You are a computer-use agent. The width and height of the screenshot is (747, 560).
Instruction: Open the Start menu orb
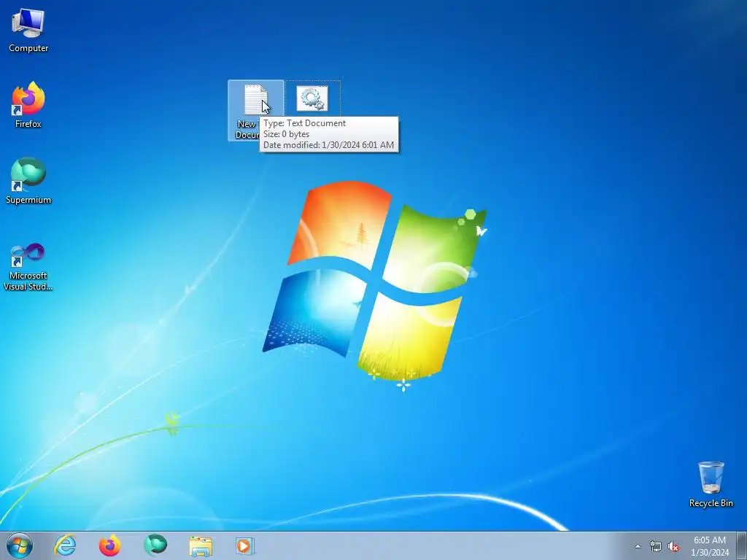point(20,545)
